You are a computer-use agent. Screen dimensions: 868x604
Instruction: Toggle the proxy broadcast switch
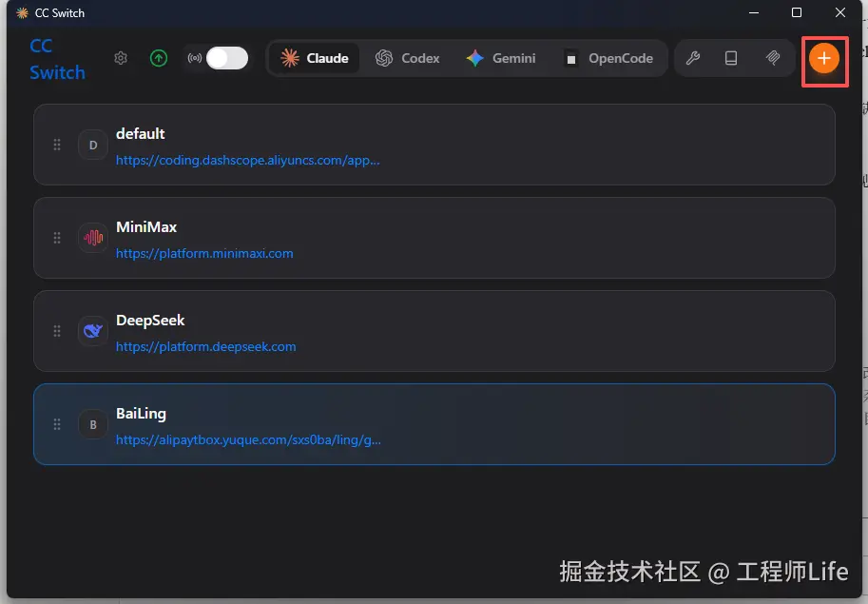(x=227, y=58)
